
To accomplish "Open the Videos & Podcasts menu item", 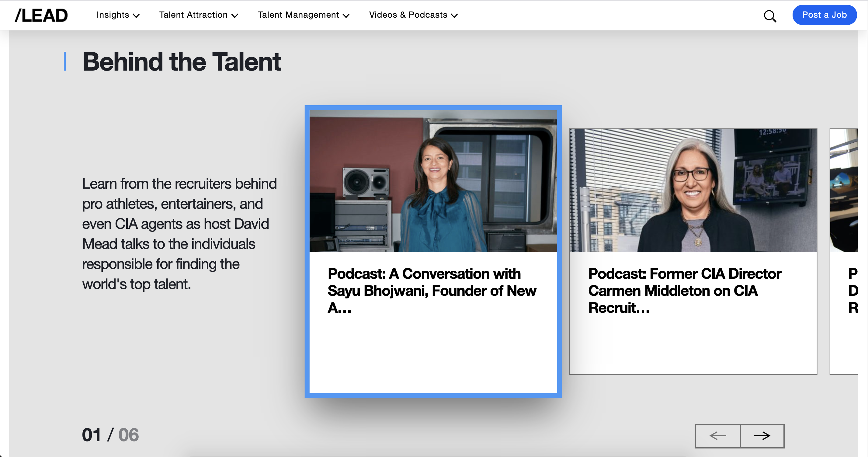I will (408, 15).
